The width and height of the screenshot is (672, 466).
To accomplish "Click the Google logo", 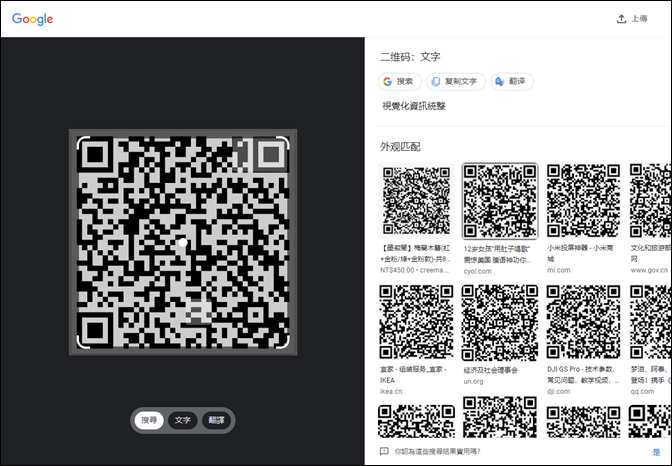I will coord(33,19).
